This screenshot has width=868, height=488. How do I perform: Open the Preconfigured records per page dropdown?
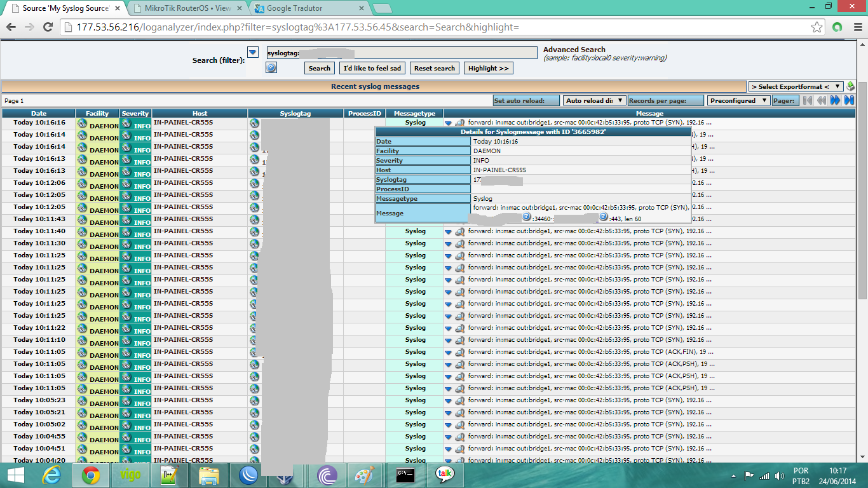click(x=738, y=100)
